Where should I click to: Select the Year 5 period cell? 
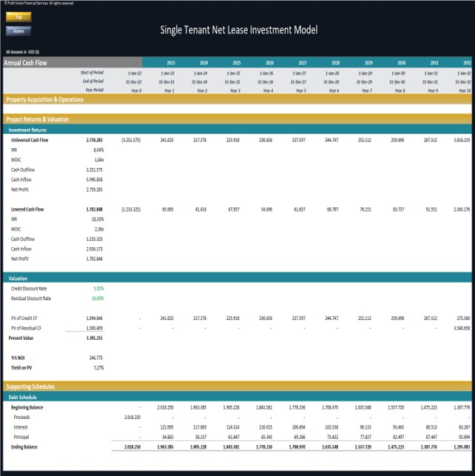tap(301, 90)
